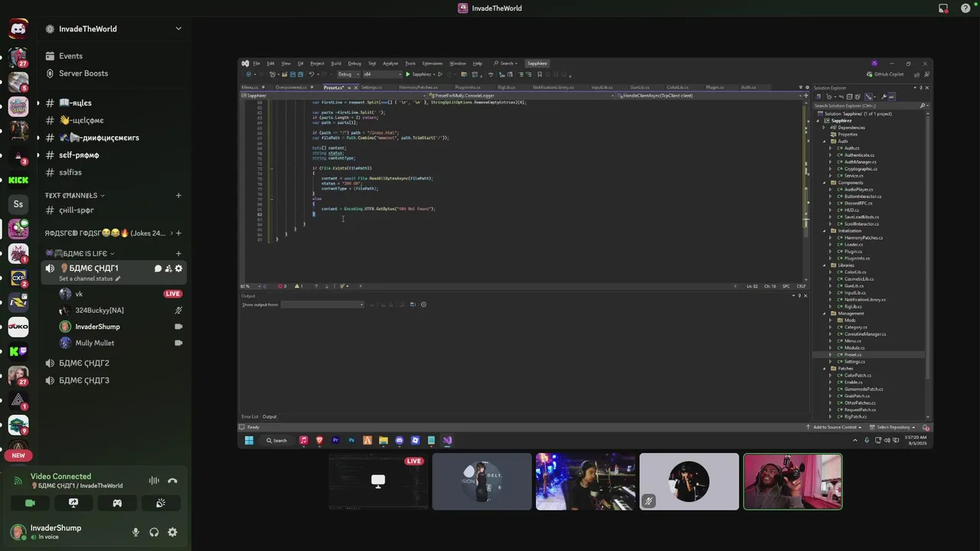Screen dimensions: 980x551
Task: Open Add to Source Control in status bar
Action: [835, 427]
